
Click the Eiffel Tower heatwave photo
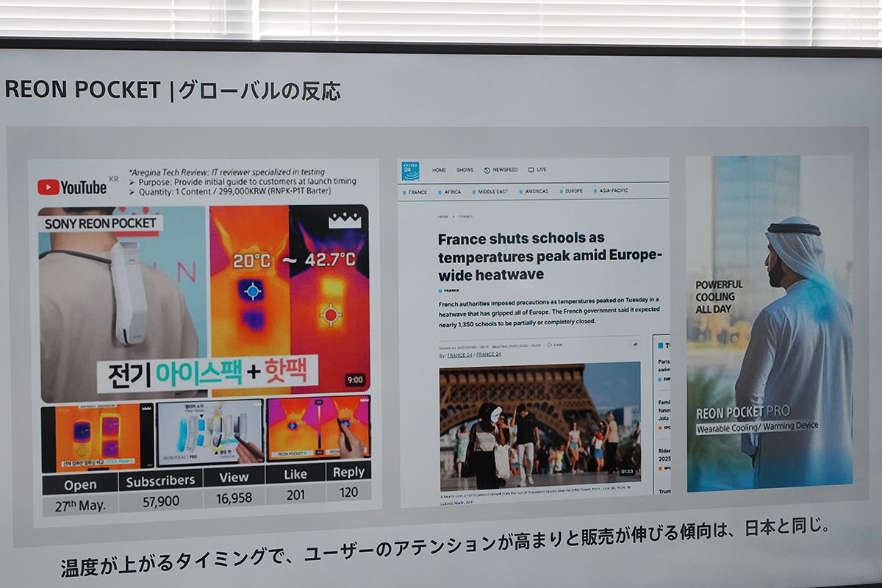539,426
